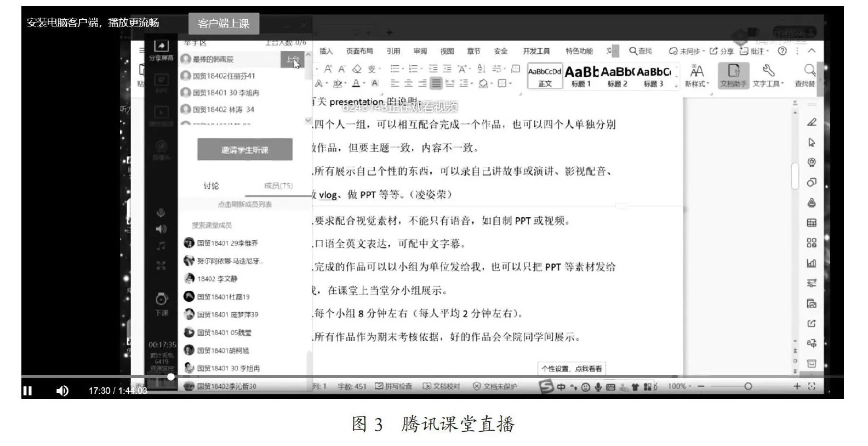The width and height of the screenshot is (868, 446).
Task: Click the 下课 end class button
Action: (161, 304)
